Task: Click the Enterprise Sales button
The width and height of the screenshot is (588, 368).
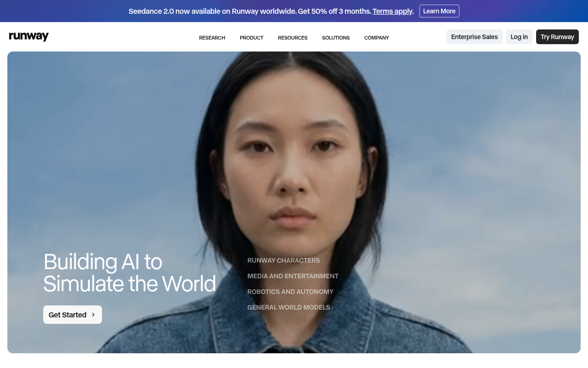Action: (474, 36)
